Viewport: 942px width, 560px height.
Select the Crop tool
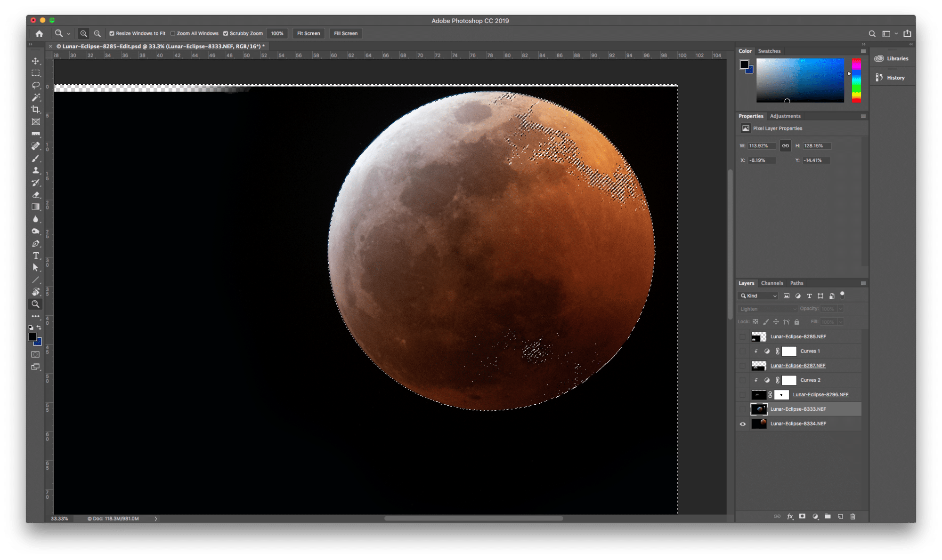(x=36, y=110)
